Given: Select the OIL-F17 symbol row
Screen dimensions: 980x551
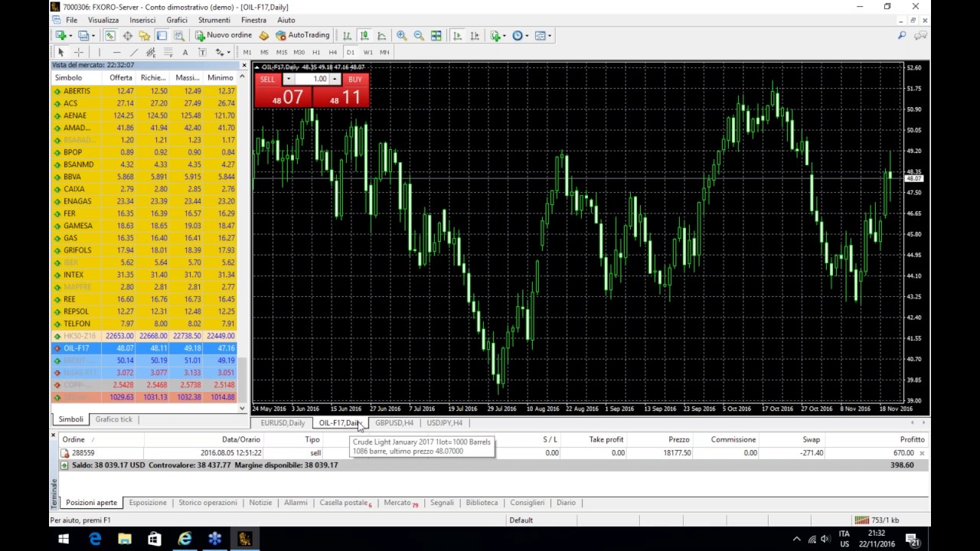Looking at the screenshot, I should click(x=144, y=348).
